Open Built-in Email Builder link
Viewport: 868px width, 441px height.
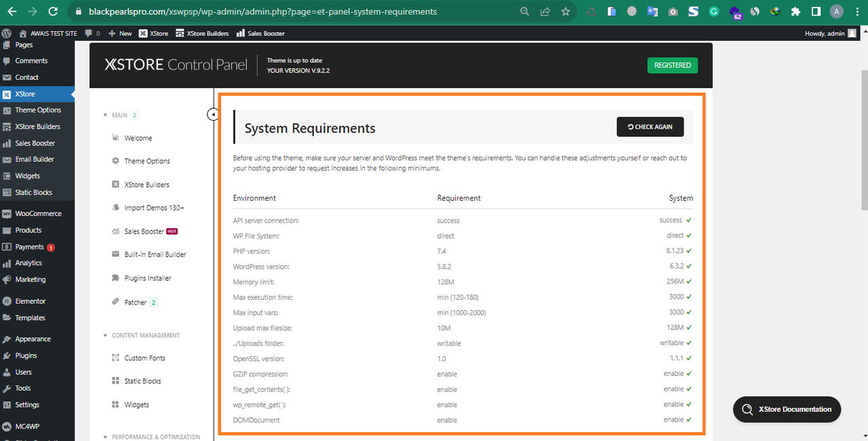click(x=155, y=254)
